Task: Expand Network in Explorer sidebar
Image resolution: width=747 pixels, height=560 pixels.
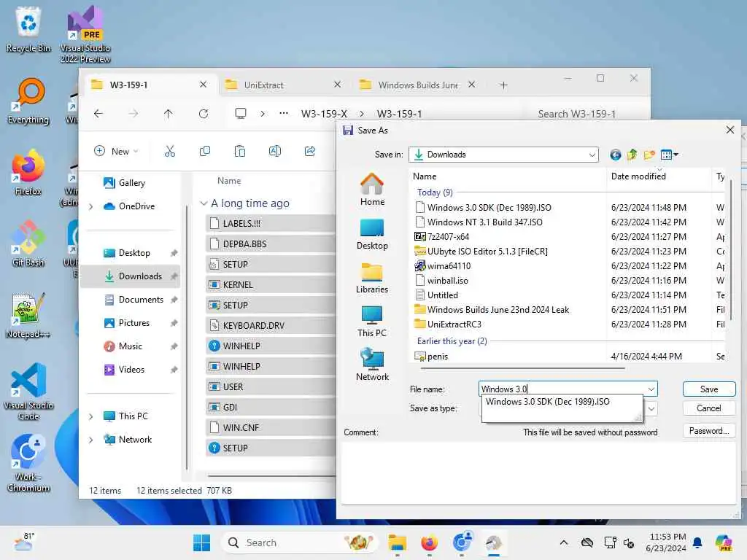Action: [x=91, y=440]
